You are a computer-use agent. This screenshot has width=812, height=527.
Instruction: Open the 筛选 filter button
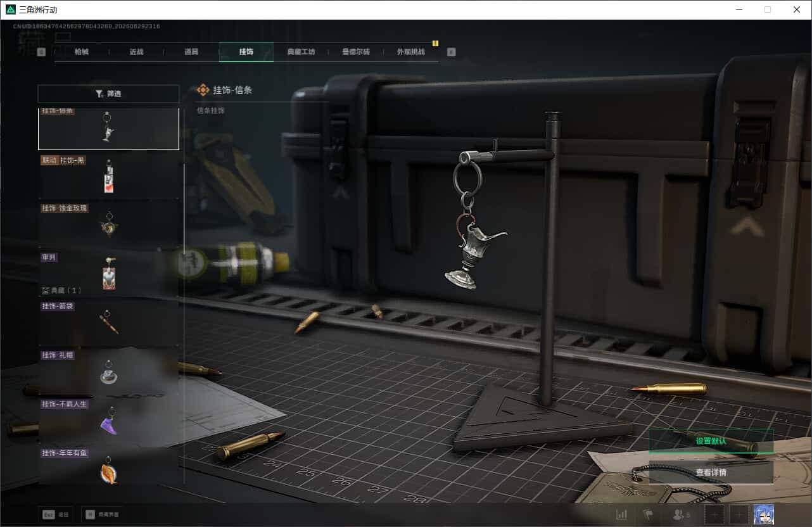click(108, 94)
